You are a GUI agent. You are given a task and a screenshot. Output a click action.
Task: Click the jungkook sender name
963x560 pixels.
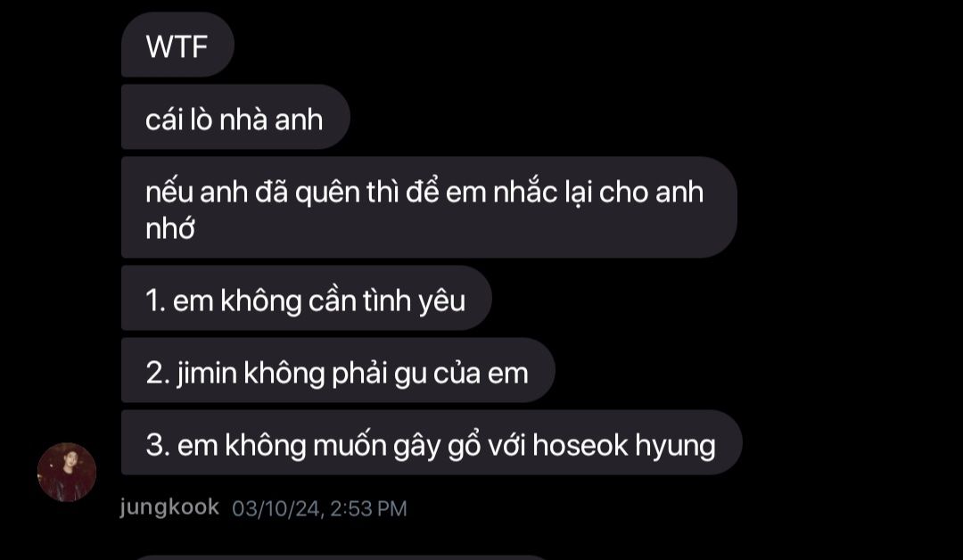point(169,507)
